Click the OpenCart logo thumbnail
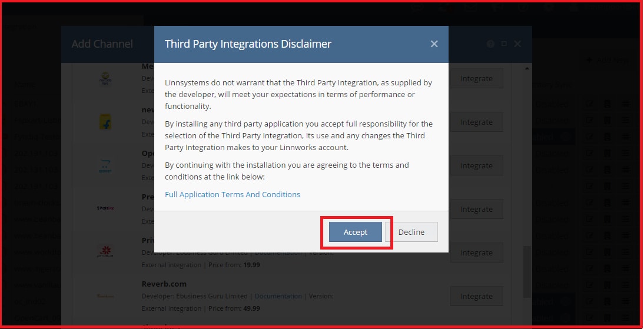Screen dimensions: 644x329 [x=105, y=165]
